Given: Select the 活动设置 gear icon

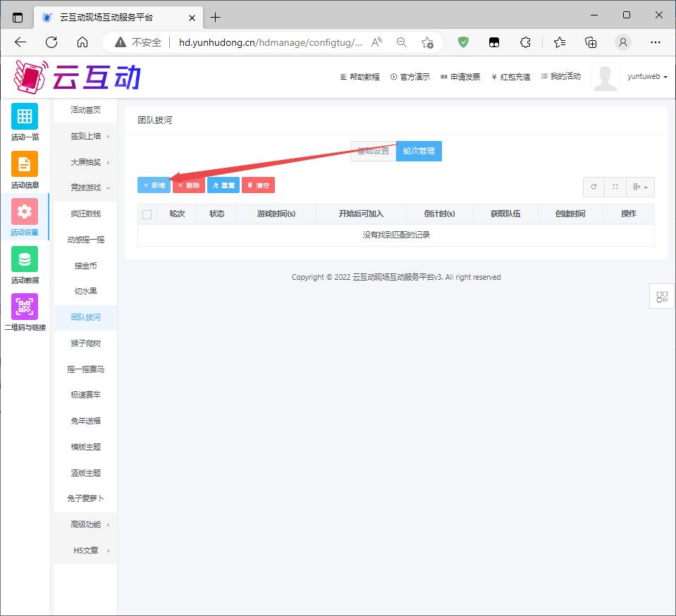Looking at the screenshot, I should (25, 211).
